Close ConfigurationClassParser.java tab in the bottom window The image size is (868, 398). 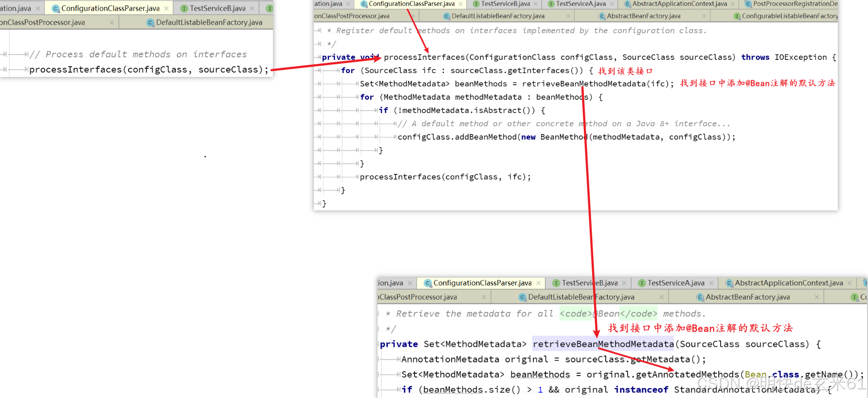point(539,283)
